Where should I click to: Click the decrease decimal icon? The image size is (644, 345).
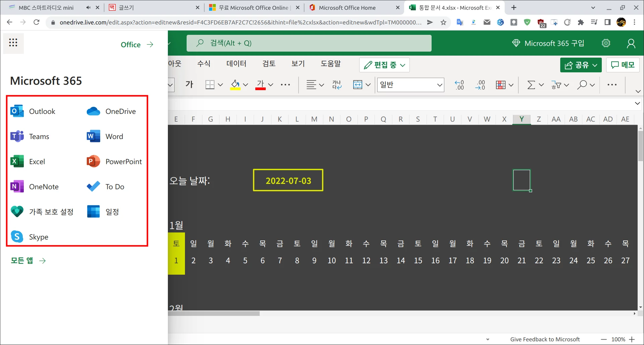tap(480, 85)
